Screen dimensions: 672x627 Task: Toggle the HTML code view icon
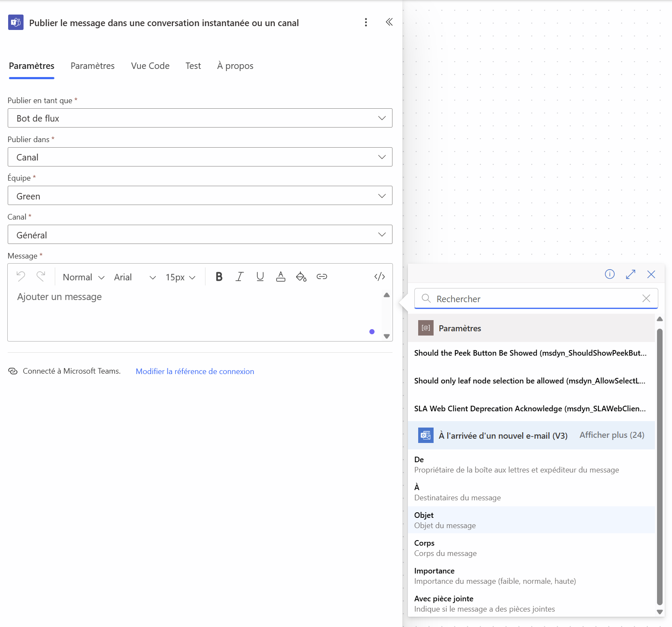click(379, 277)
